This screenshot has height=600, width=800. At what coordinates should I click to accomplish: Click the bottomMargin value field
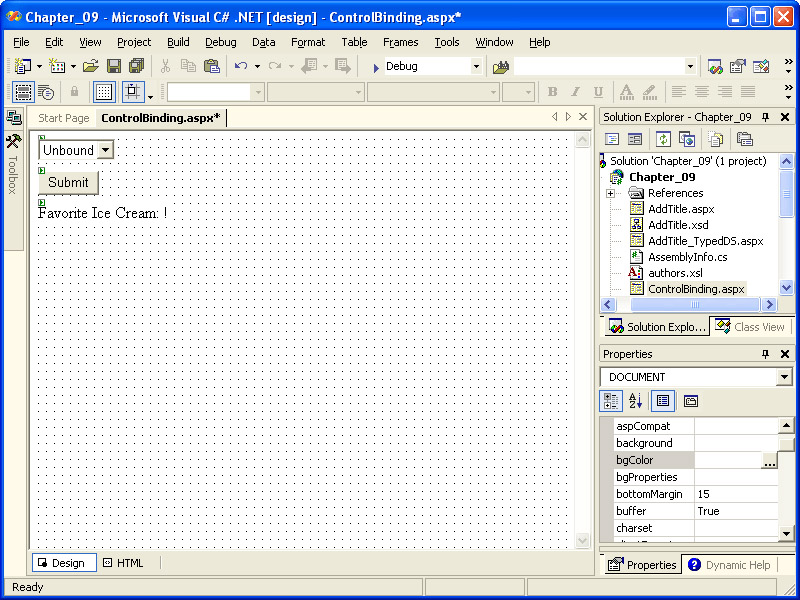click(x=736, y=494)
